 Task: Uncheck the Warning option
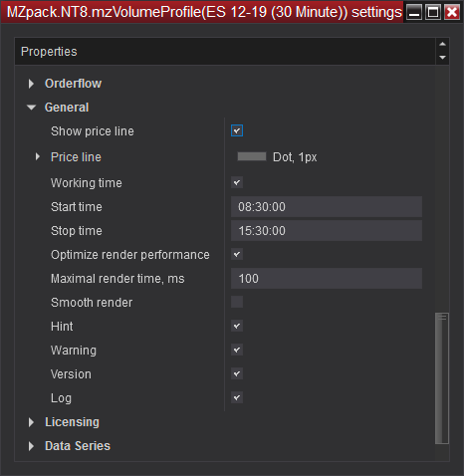237,350
